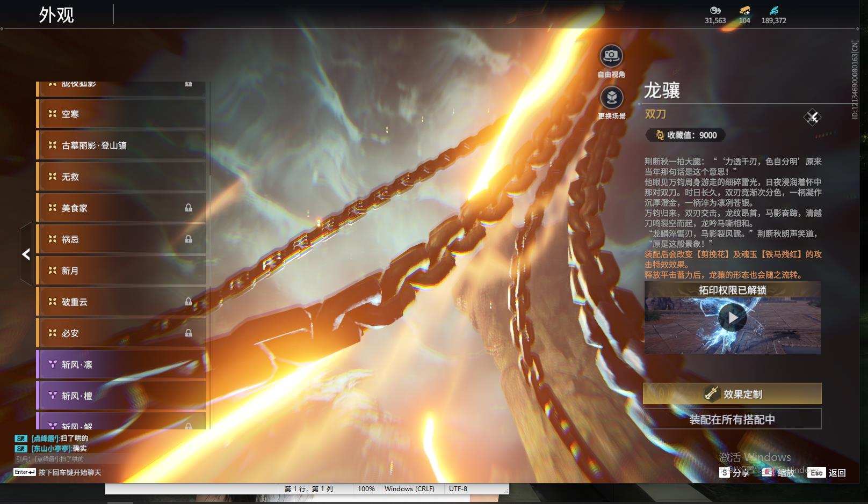Click the 外观 appearance title tab
The width and height of the screenshot is (868, 504).
pyautogui.click(x=56, y=14)
